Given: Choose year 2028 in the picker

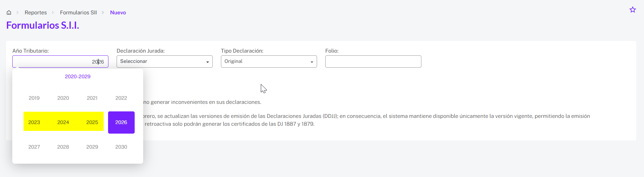Looking at the screenshot, I should [x=63, y=147].
